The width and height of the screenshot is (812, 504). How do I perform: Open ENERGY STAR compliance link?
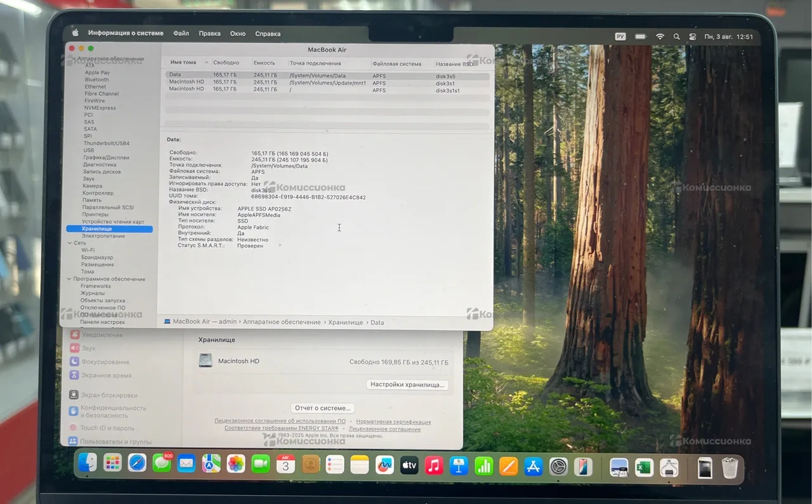(x=281, y=429)
